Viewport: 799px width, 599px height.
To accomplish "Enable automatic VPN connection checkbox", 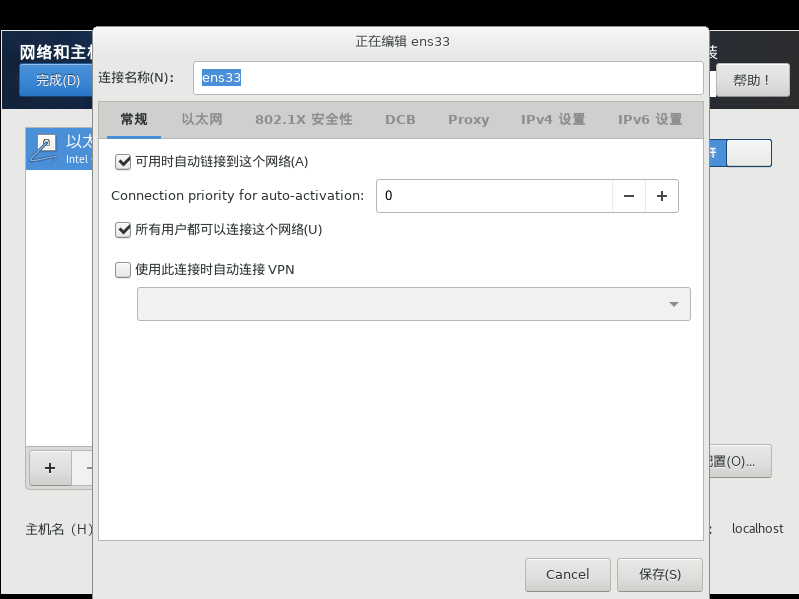I will 123,269.
